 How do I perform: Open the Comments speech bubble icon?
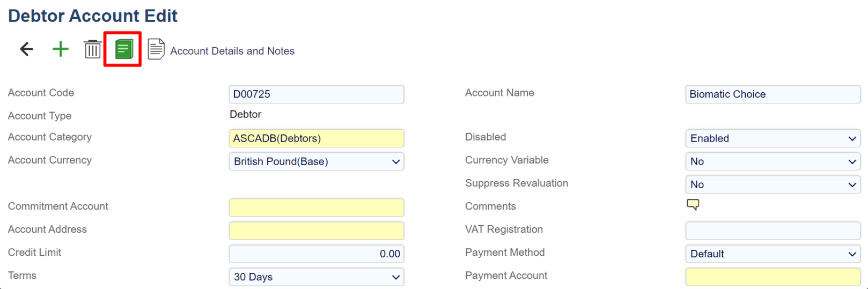(x=693, y=204)
